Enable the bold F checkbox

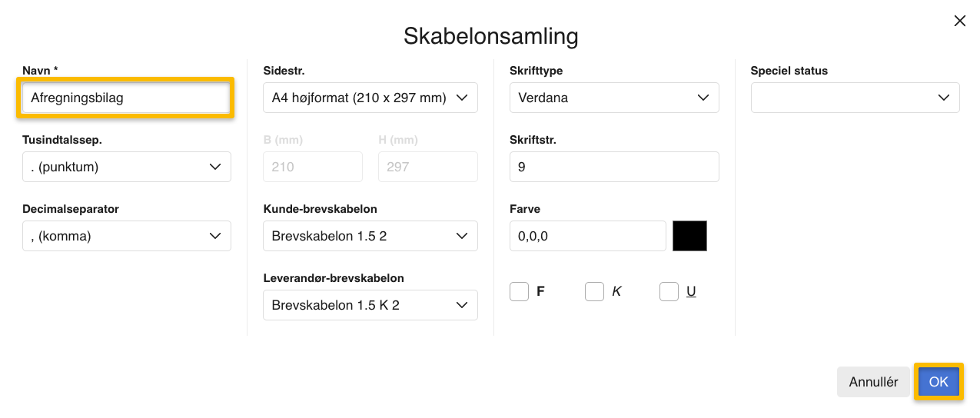click(520, 292)
